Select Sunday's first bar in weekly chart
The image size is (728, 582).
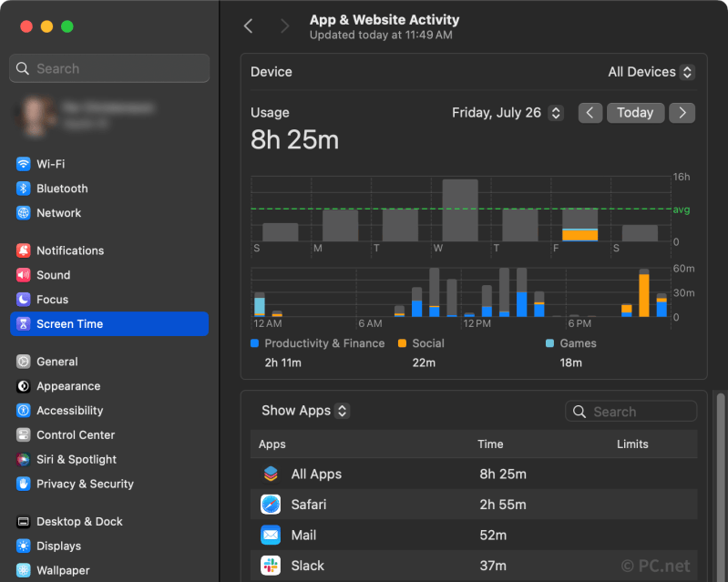click(x=281, y=232)
